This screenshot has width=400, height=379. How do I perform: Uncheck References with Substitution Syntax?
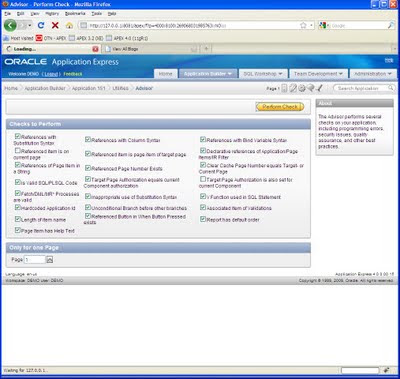(x=18, y=136)
